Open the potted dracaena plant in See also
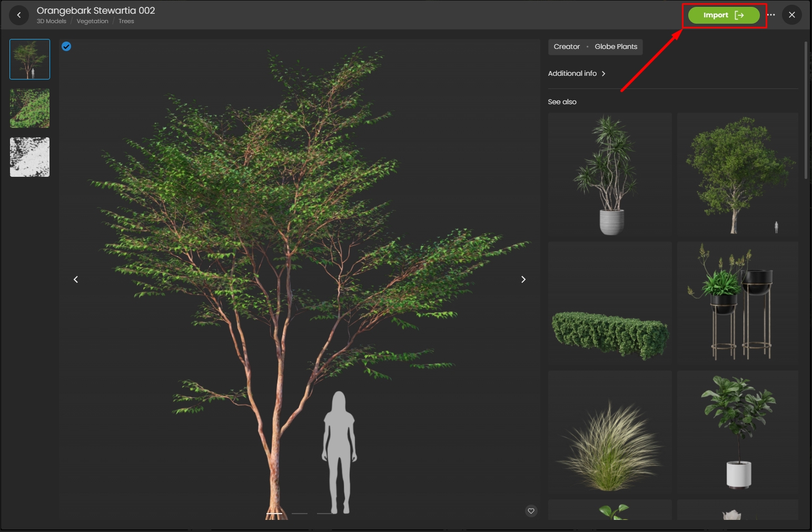The width and height of the screenshot is (812, 532). [x=610, y=175]
